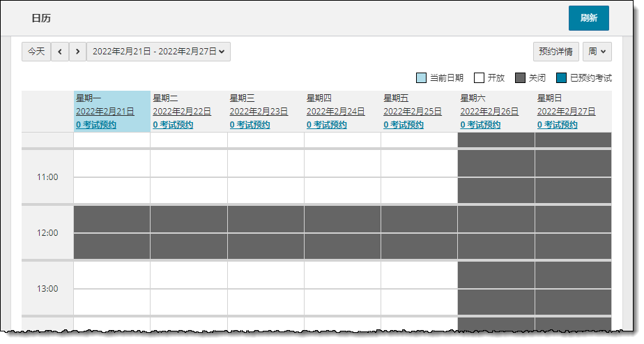
Task: Open the 2022年2月23日 date link
Action: pyautogui.click(x=259, y=112)
